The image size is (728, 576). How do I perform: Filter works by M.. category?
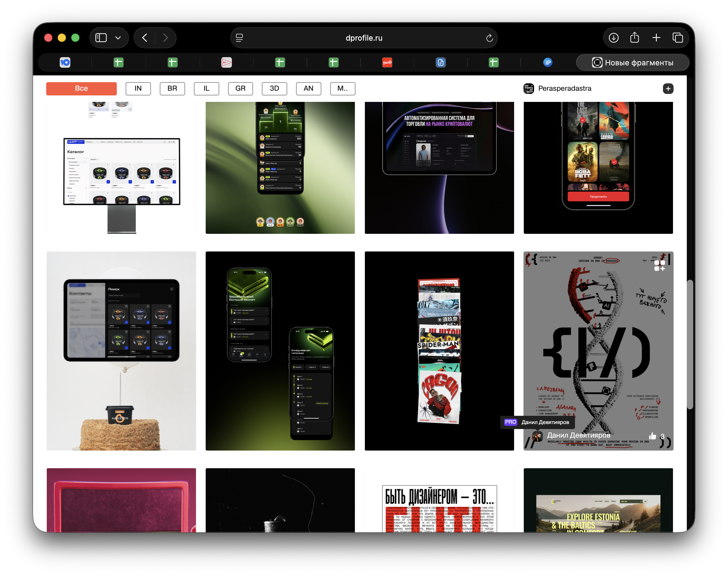click(x=343, y=88)
